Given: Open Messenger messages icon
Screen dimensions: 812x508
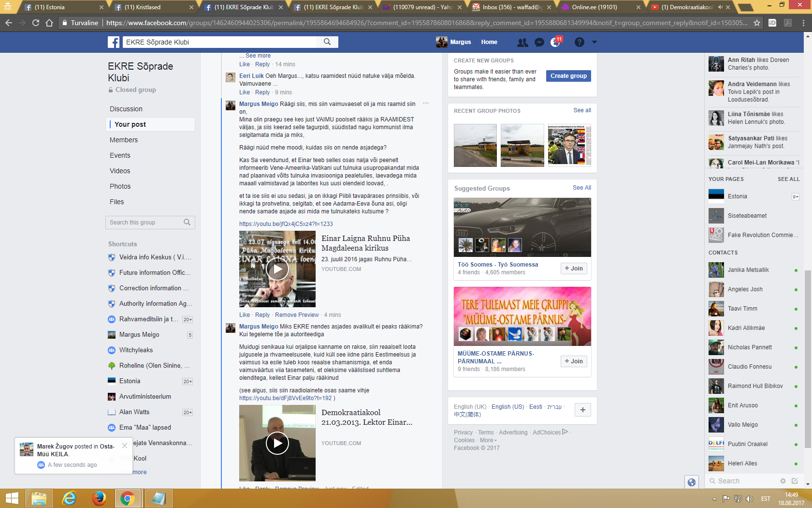Looking at the screenshot, I should pyautogui.click(x=539, y=43).
